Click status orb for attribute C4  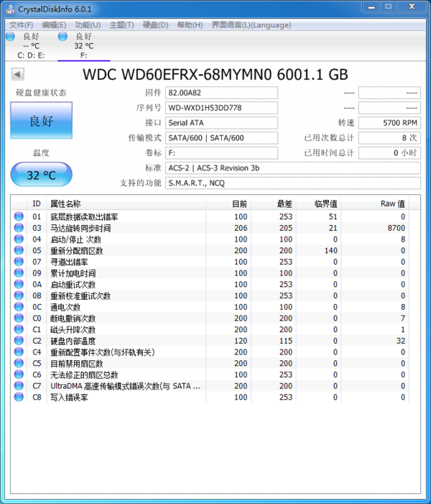[x=19, y=352]
